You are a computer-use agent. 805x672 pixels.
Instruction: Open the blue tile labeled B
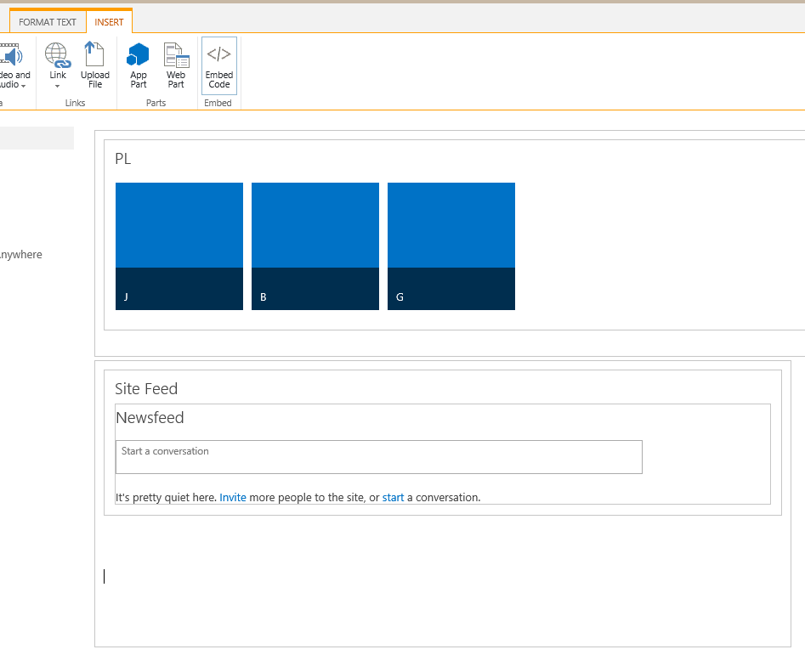[x=315, y=246]
